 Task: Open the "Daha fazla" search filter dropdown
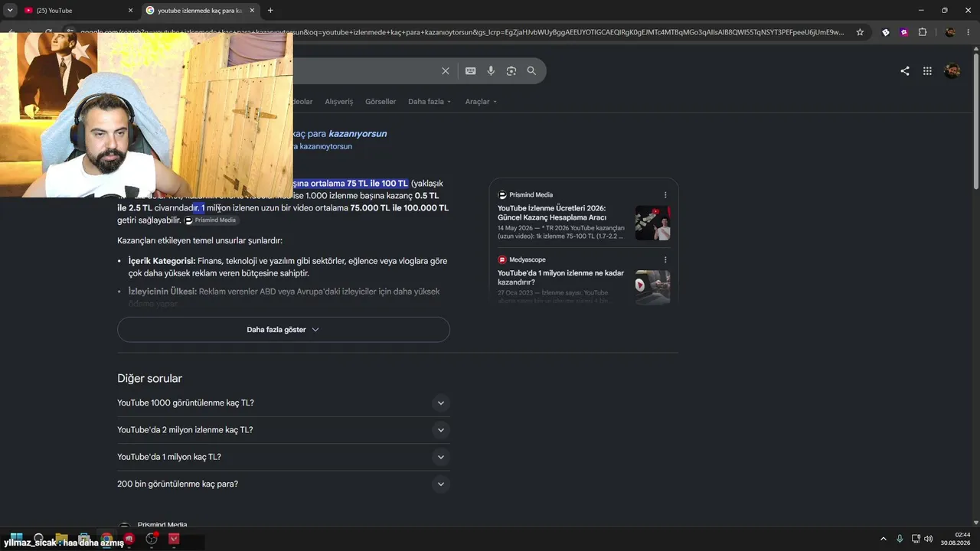(430, 102)
